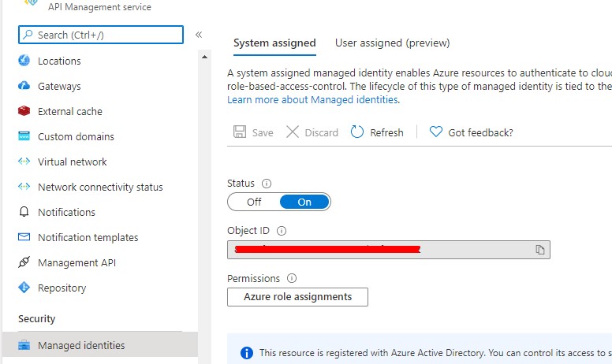
Task: Click the Repository diamond icon
Action: [x=24, y=288]
